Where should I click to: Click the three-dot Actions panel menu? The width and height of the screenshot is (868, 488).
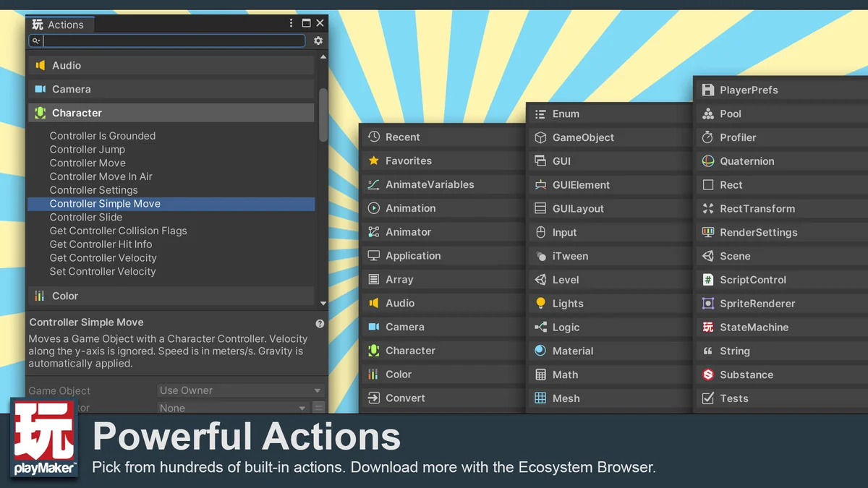click(291, 23)
